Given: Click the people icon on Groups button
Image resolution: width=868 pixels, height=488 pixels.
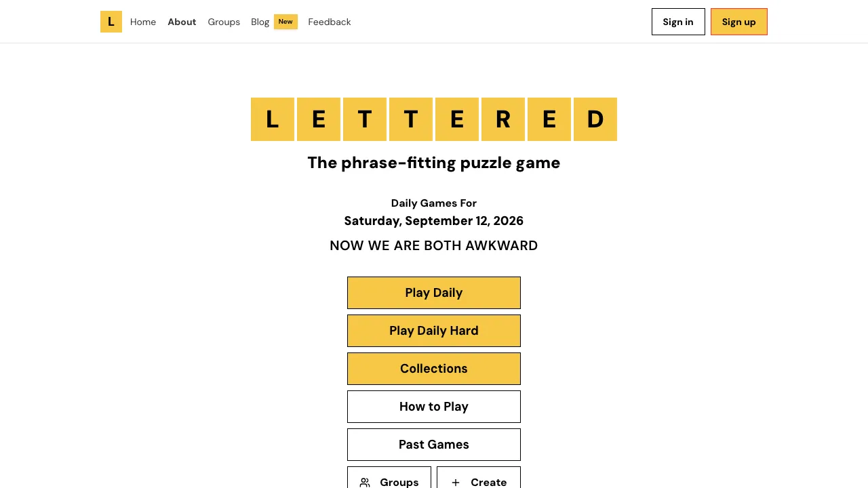Looking at the screenshot, I should click(x=365, y=483).
